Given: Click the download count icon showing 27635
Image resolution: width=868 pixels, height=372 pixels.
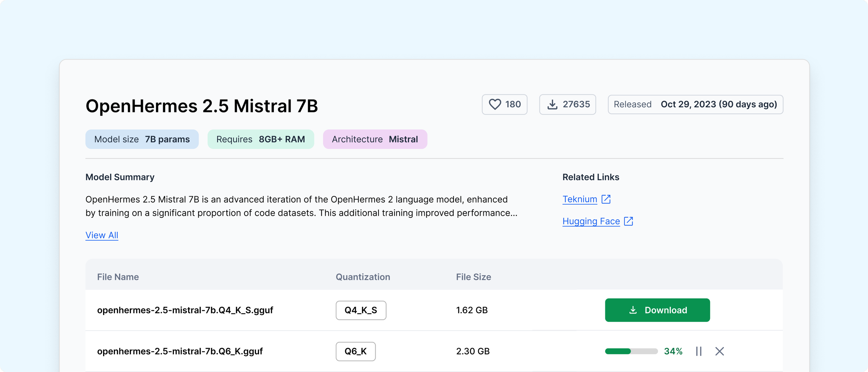Looking at the screenshot, I should pyautogui.click(x=552, y=104).
